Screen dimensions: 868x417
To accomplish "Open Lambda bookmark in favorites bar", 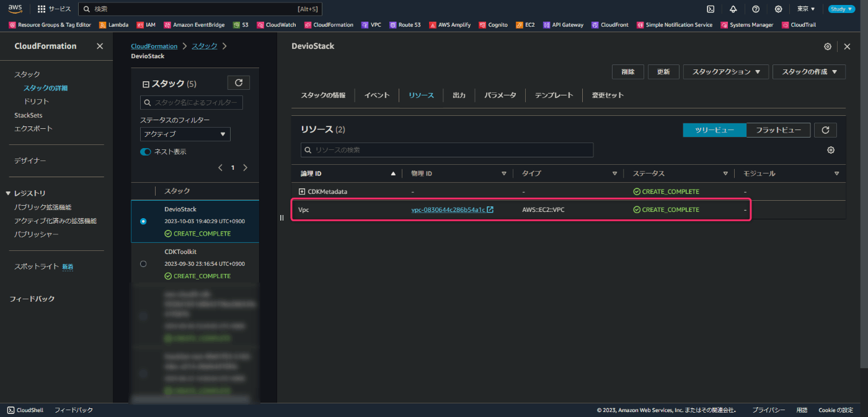I will tap(114, 25).
